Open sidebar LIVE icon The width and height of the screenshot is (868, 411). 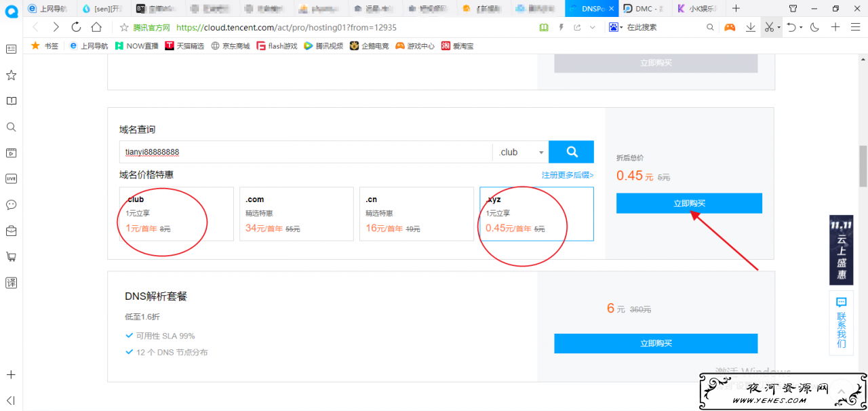click(11, 178)
